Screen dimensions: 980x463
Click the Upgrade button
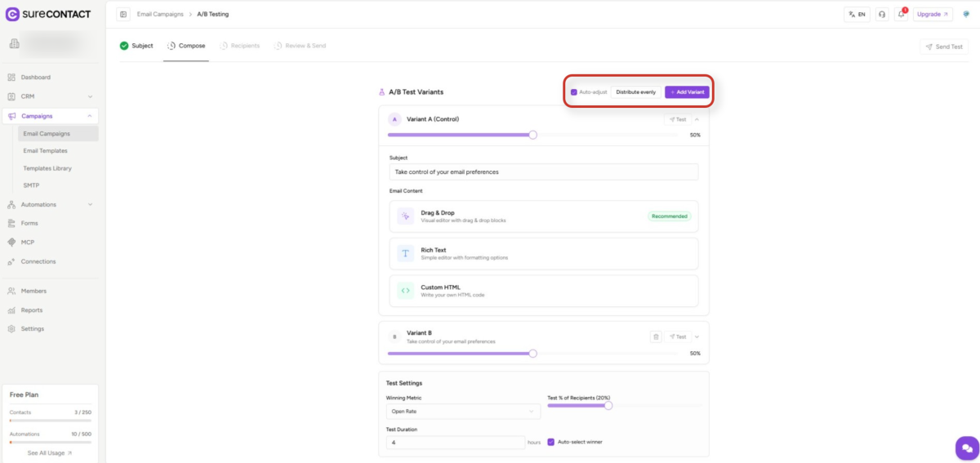coord(933,14)
